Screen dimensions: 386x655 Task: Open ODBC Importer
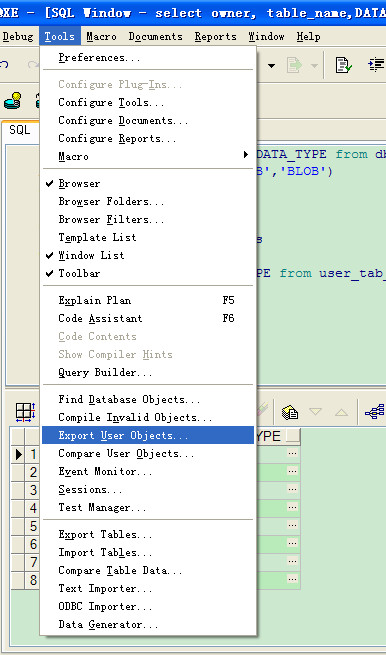click(x=148, y=606)
